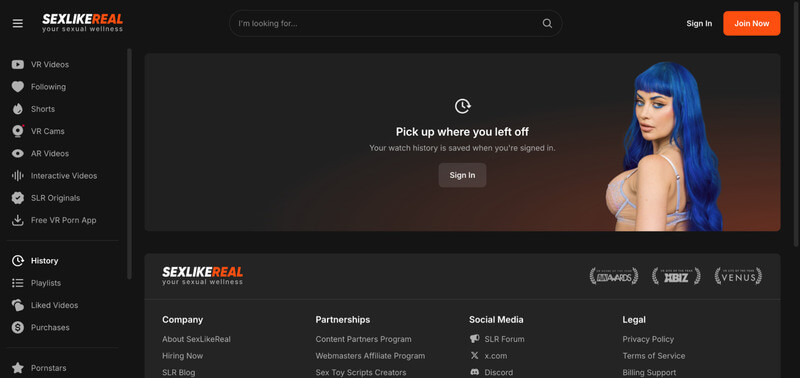
Task: Click the Purchases sidebar label
Action: 50,327
